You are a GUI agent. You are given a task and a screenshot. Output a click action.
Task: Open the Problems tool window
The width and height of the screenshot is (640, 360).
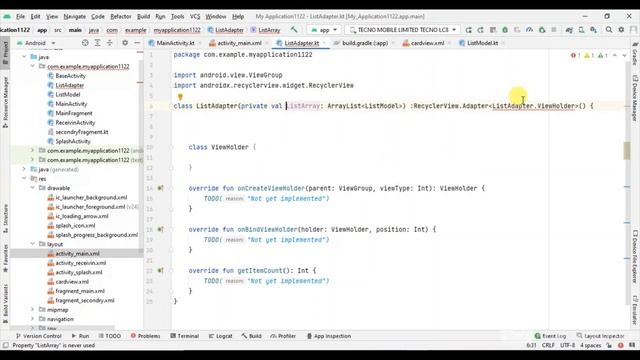[x=145, y=336]
